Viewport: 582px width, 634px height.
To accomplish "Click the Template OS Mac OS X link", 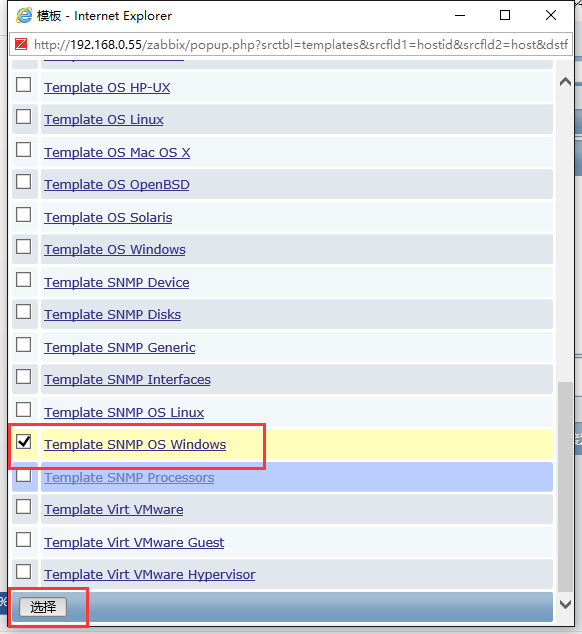I will [117, 152].
